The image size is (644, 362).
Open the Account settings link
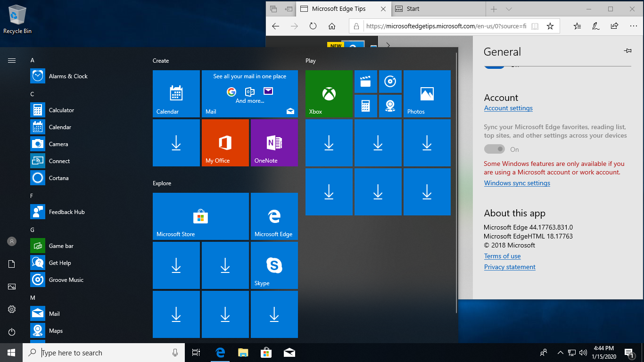click(508, 108)
